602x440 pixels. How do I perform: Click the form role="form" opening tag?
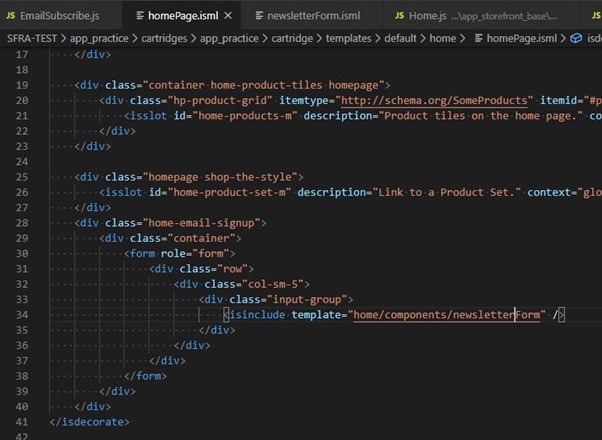click(x=180, y=253)
